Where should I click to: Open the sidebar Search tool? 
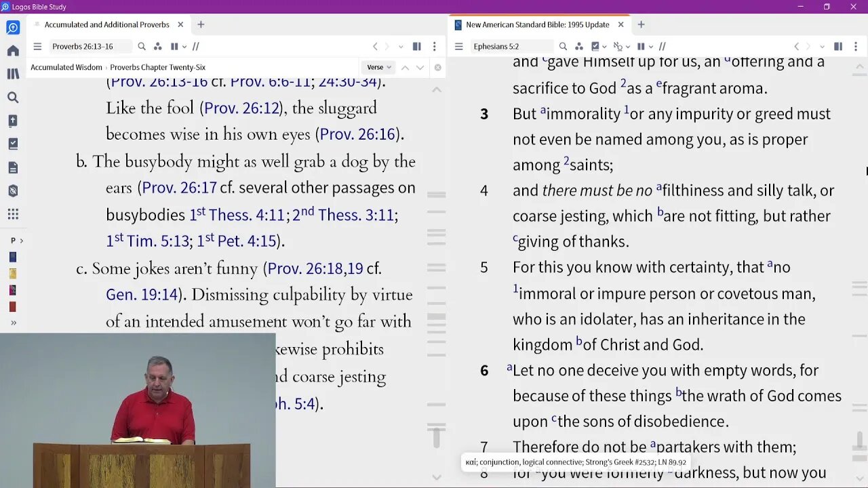(x=13, y=98)
